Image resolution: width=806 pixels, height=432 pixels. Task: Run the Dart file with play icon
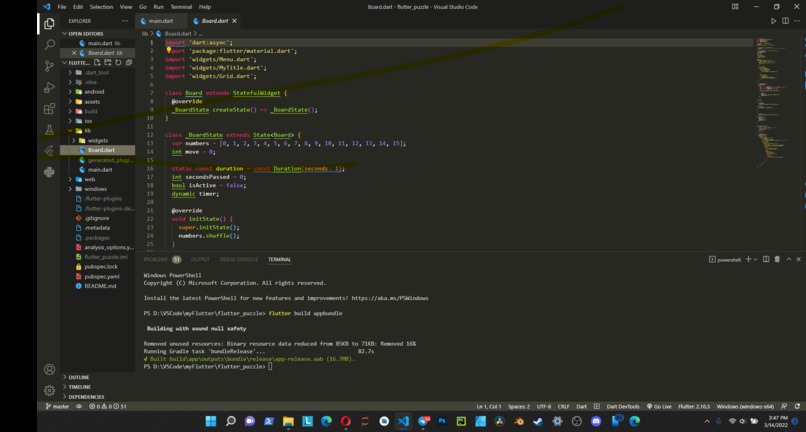click(774, 21)
